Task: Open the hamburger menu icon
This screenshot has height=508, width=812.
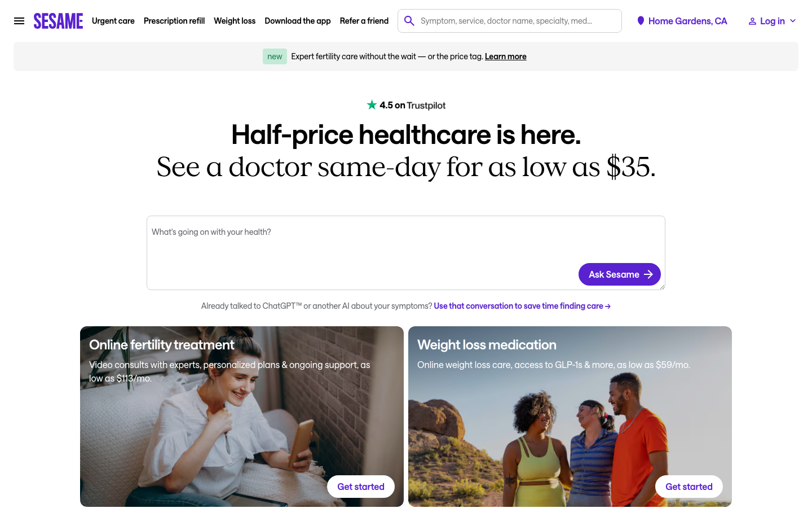Action: (19, 21)
